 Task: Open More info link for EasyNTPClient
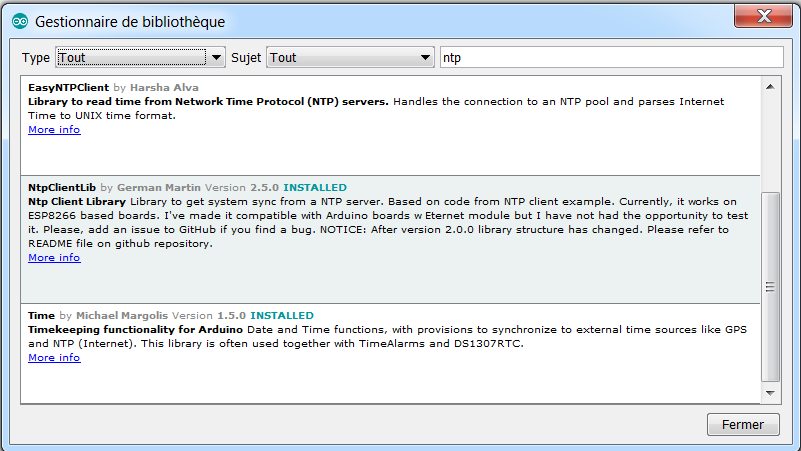54,130
